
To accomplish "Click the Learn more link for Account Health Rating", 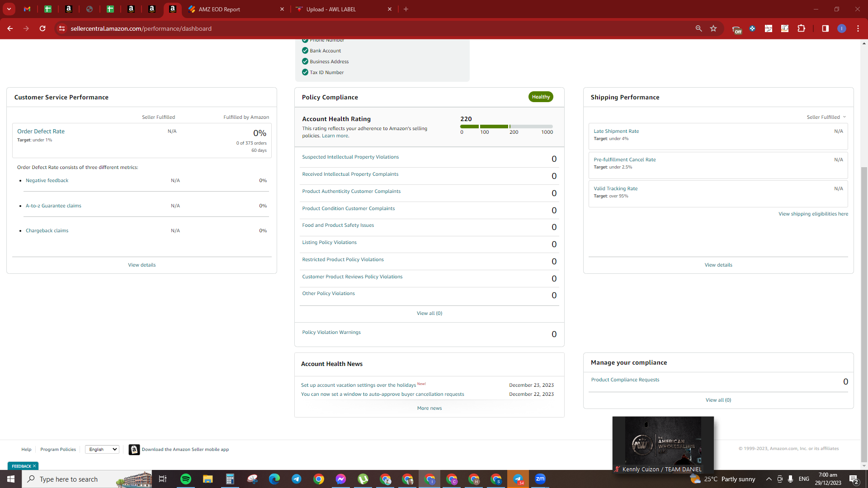I will click(335, 136).
